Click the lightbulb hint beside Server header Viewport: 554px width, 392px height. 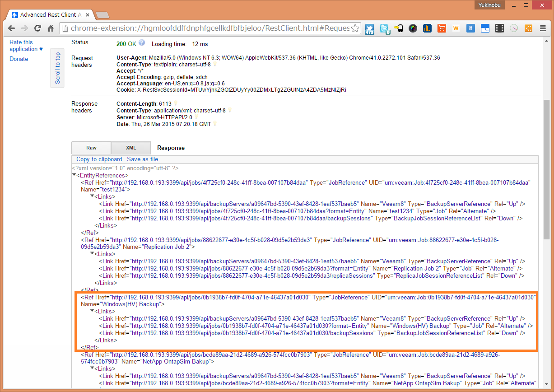(x=196, y=117)
